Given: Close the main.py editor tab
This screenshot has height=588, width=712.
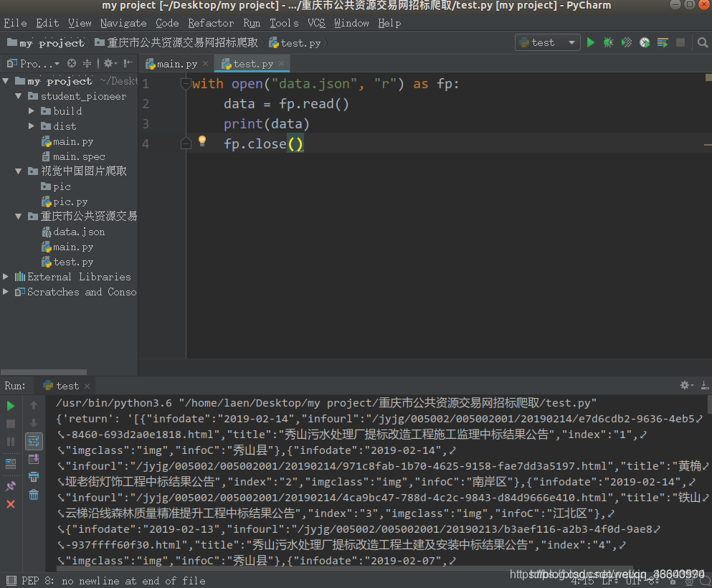Looking at the screenshot, I should (205, 64).
